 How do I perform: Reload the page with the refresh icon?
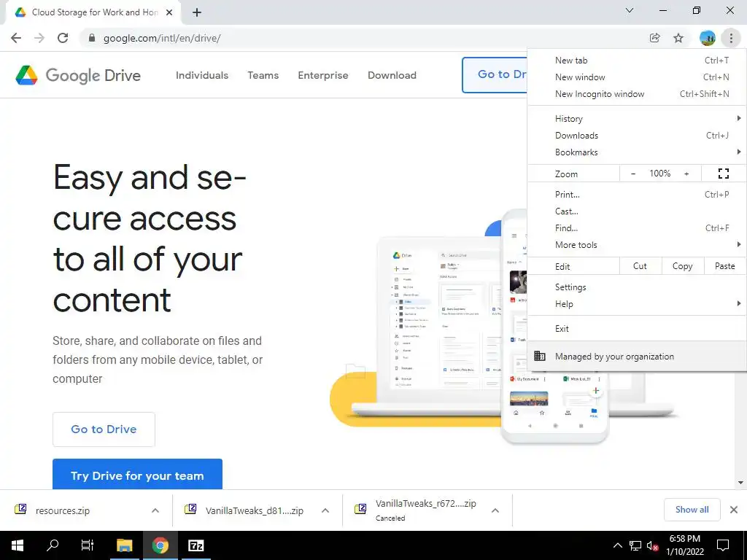(63, 38)
